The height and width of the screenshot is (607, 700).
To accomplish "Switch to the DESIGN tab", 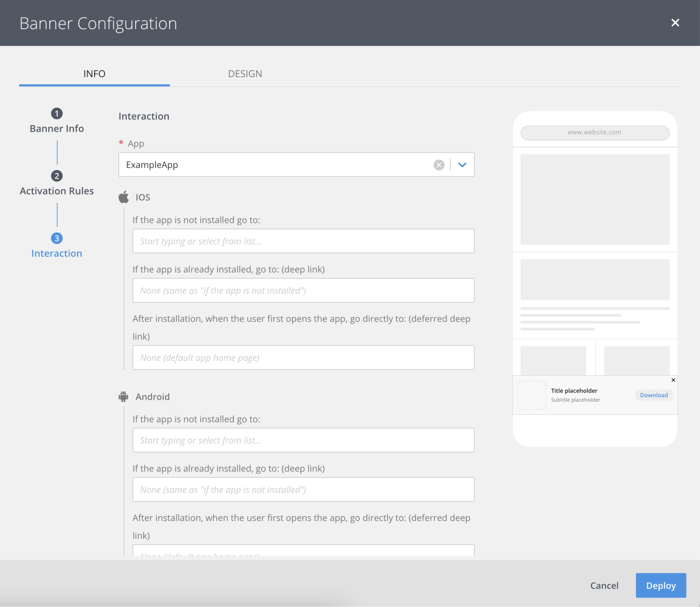I will tap(245, 74).
